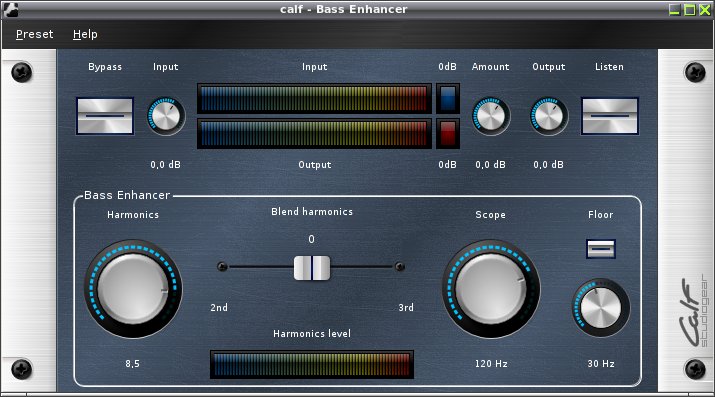Toggle the Listen switch

pos(610,116)
